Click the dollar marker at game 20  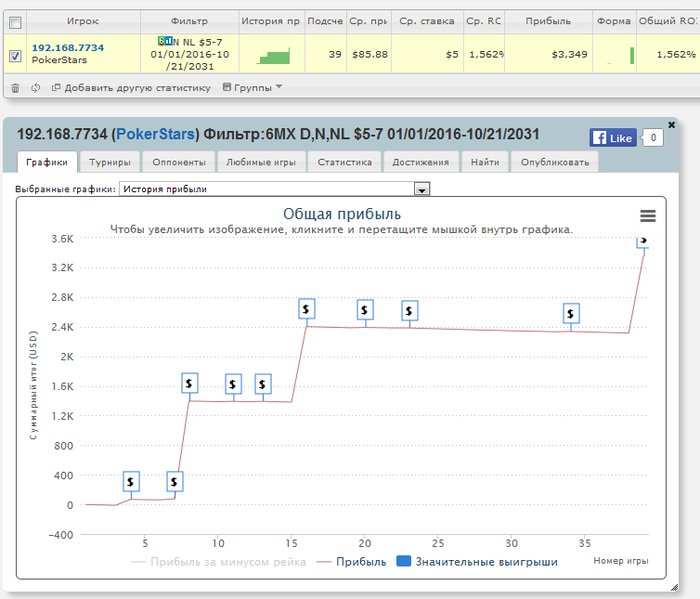point(365,310)
